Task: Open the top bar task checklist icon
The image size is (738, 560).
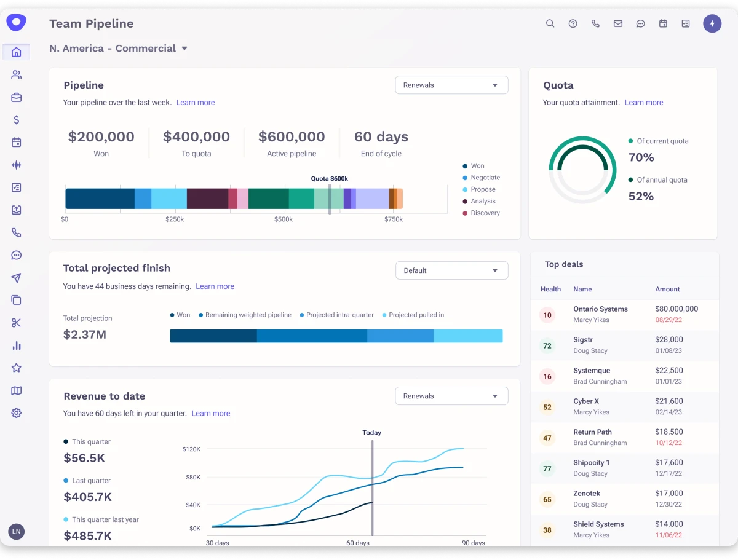Action: 686,23
